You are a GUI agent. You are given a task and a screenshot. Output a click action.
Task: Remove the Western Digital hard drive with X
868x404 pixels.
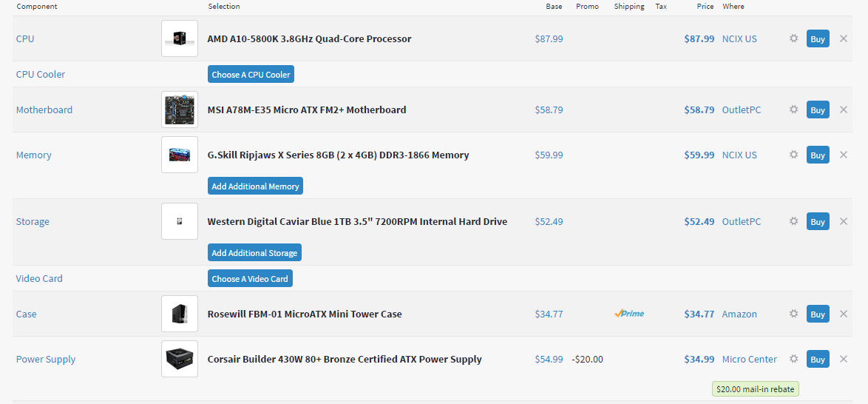click(843, 221)
